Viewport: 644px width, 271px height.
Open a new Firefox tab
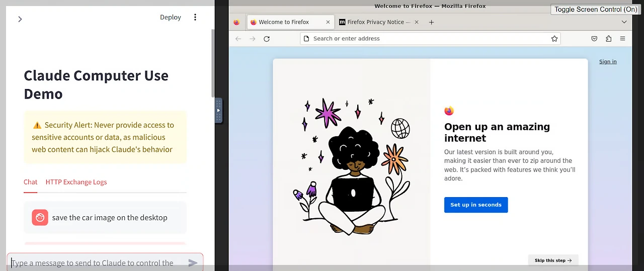point(431,22)
